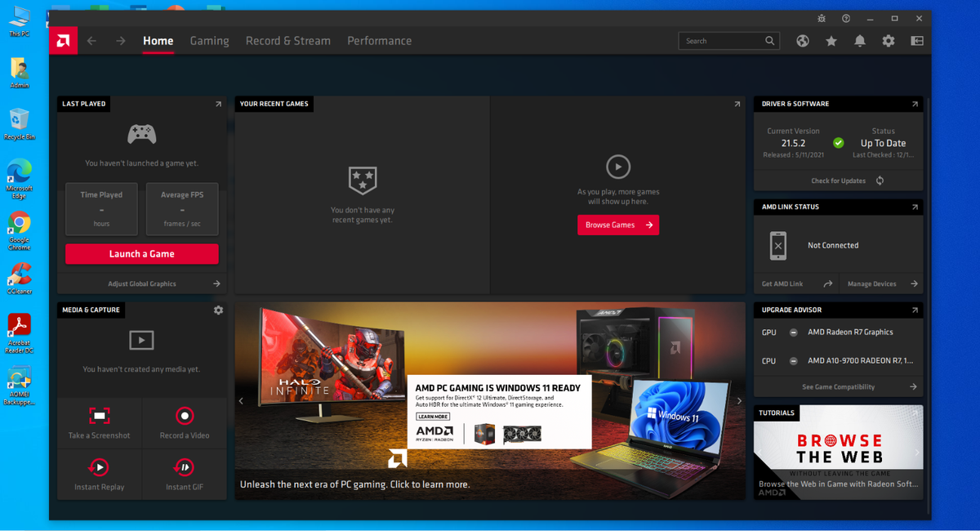Refresh icon next to Check for Updates

[x=880, y=181]
